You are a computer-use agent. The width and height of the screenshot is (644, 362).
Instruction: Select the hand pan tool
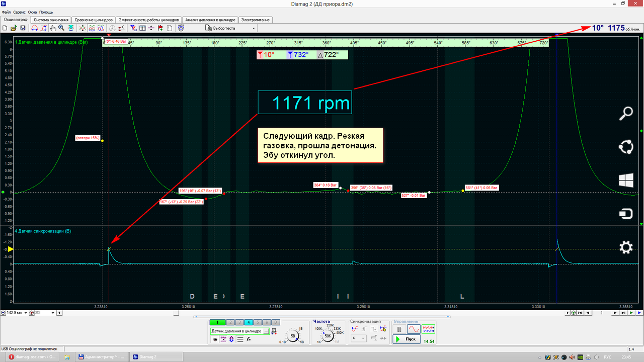coord(53,28)
